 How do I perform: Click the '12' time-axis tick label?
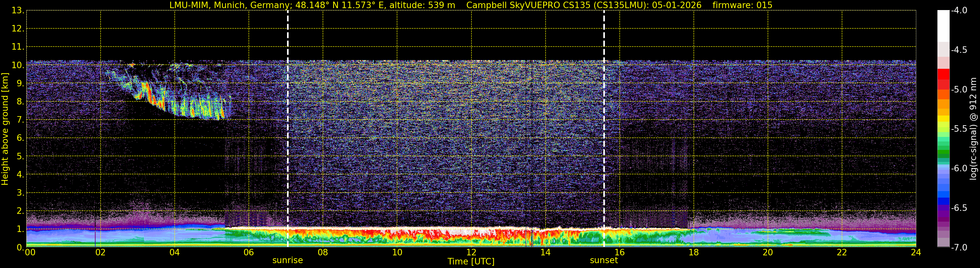click(x=471, y=252)
